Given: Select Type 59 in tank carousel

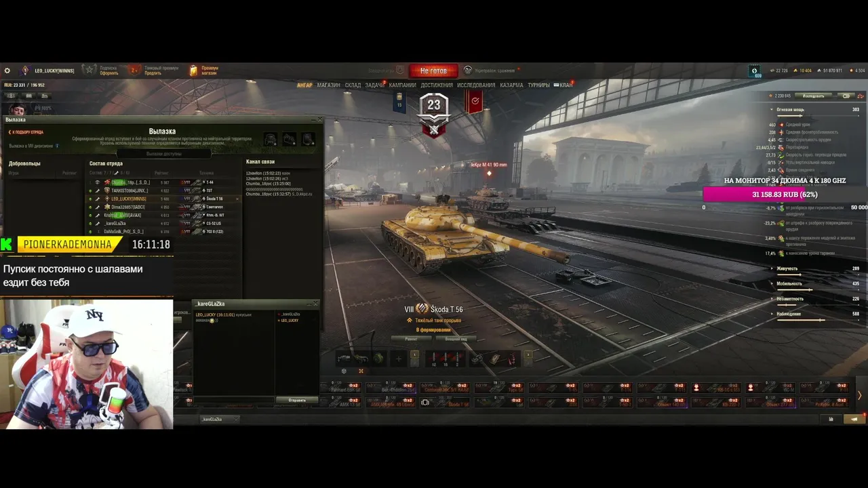Looking at the screenshot, I should tap(499, 388).
